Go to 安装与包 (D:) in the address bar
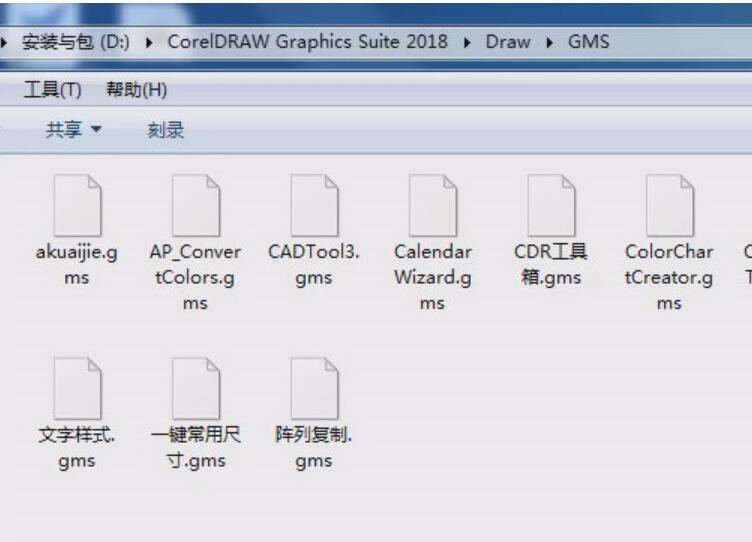The image size is (752, 542). click(76, 42)
